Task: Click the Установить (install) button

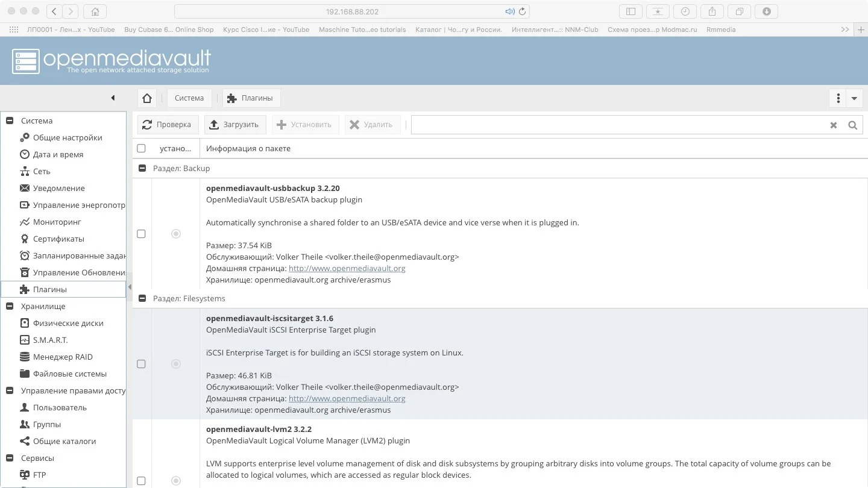Action: click(x=305, y=125)
